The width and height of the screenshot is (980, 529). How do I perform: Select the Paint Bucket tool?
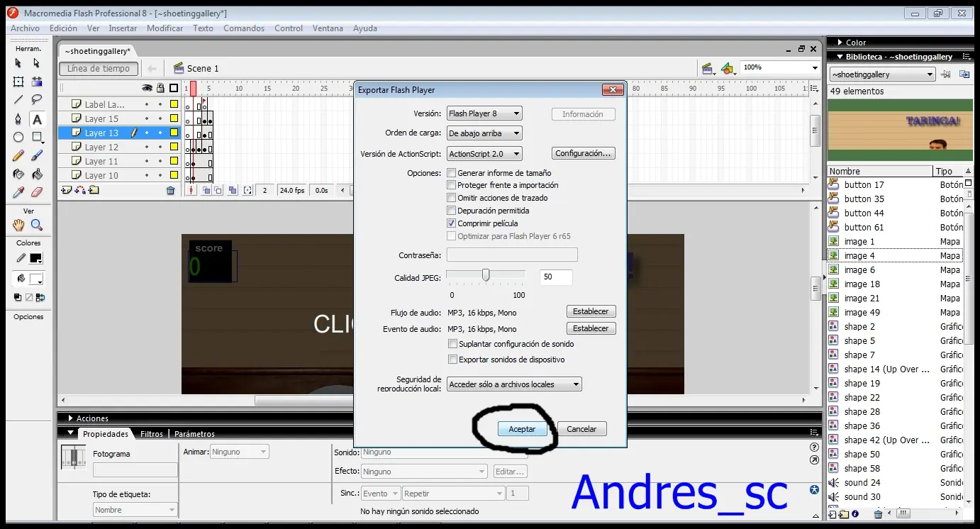pyautogui.click(x=37, y=174)
